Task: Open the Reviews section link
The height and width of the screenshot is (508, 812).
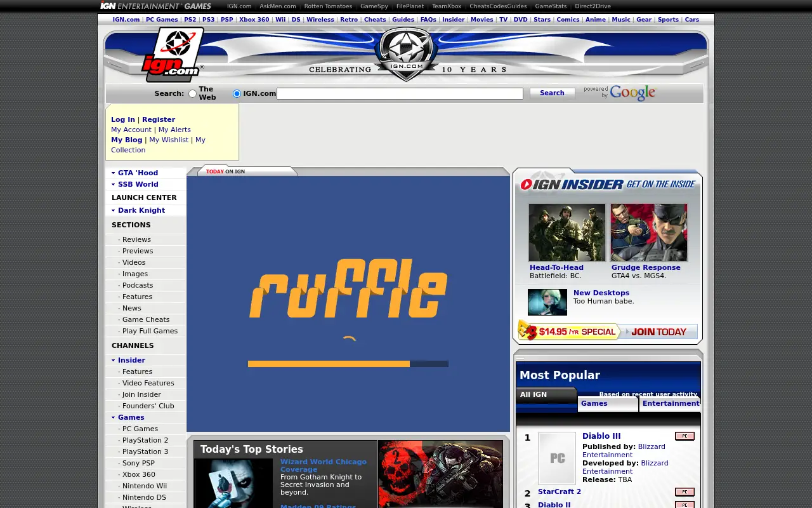Action: (x=136, y=239)
